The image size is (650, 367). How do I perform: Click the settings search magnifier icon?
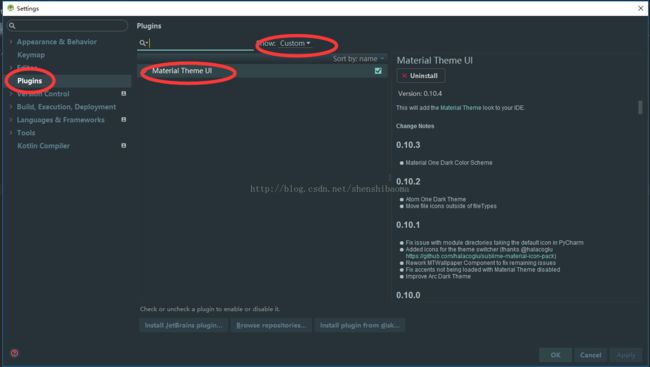[x=12, y=26]
